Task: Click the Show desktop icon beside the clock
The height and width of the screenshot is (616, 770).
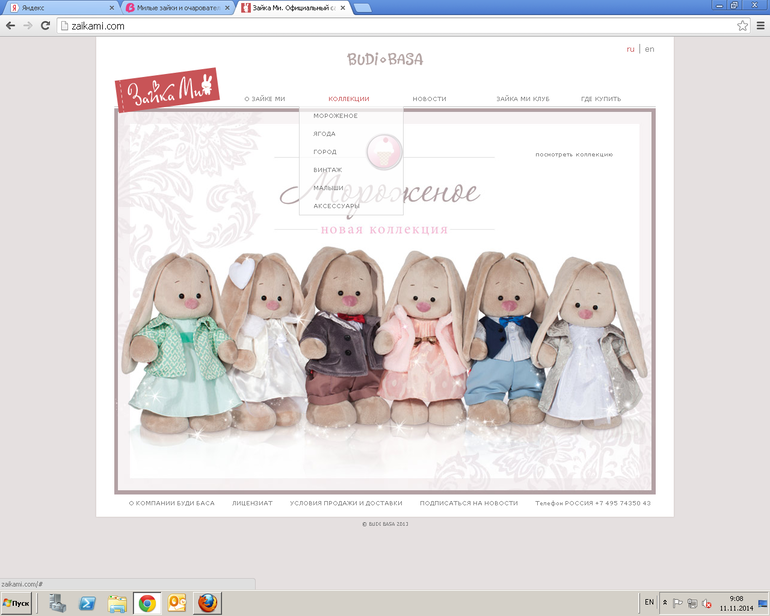Action: point(763,603)
